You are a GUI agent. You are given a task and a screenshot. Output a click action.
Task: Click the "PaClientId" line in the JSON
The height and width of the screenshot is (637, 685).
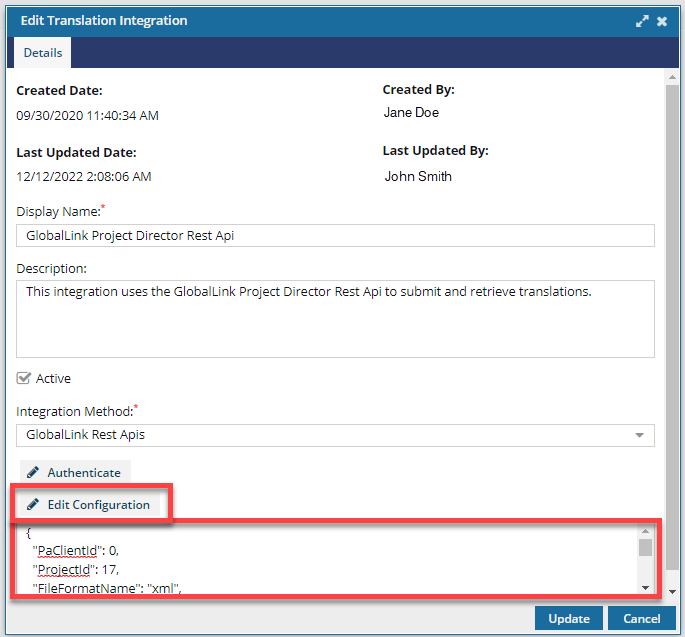[76, 550]
